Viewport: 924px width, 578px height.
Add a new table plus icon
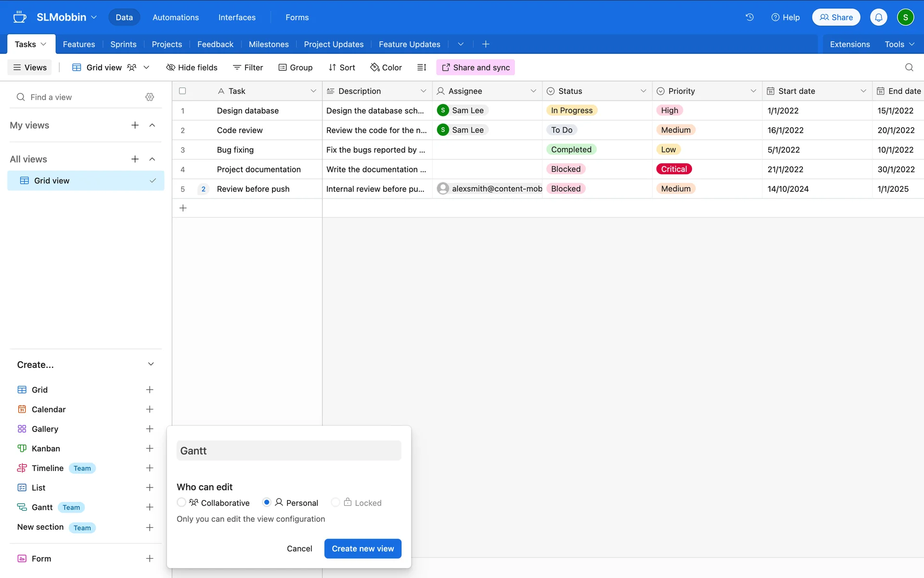(x=486, y=44)
